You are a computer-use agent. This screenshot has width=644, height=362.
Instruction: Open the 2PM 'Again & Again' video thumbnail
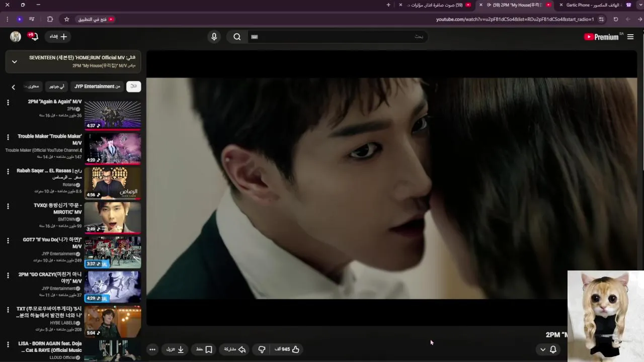coord(113,115)
